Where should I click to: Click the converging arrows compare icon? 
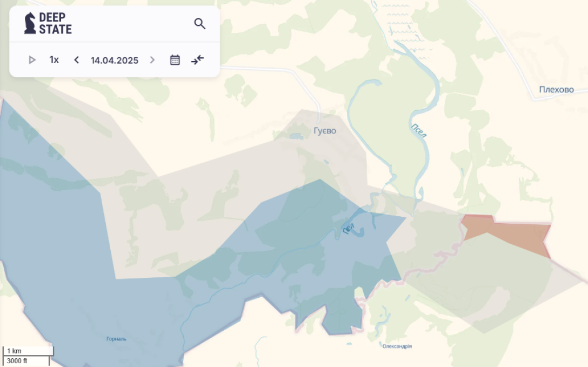tap(198, 60)
